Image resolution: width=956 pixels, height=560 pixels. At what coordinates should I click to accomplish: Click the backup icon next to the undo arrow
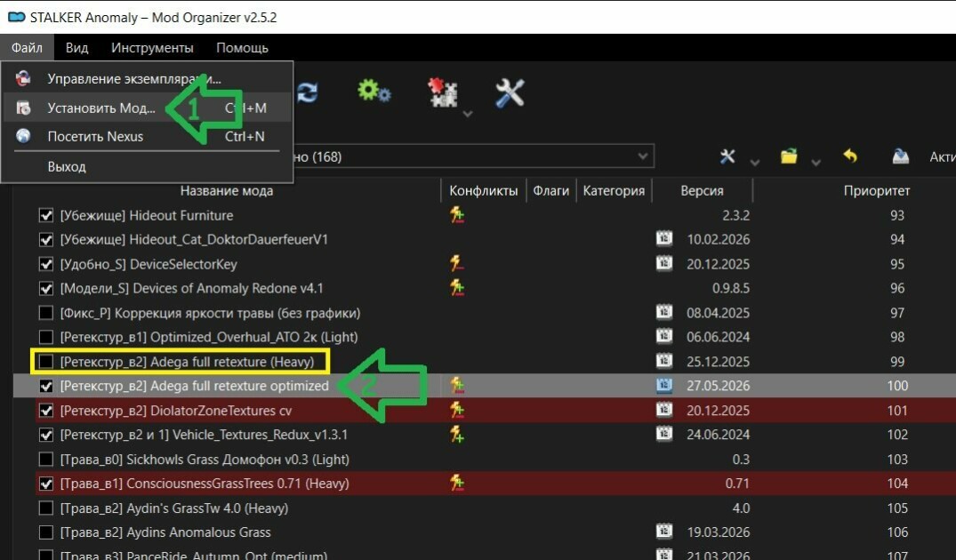click(x=901, y=156)
